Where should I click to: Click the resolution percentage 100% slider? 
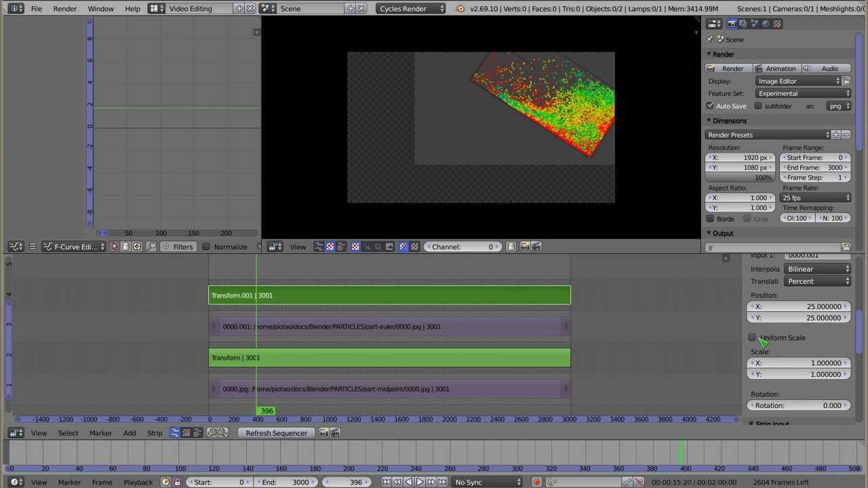(741, 178)
